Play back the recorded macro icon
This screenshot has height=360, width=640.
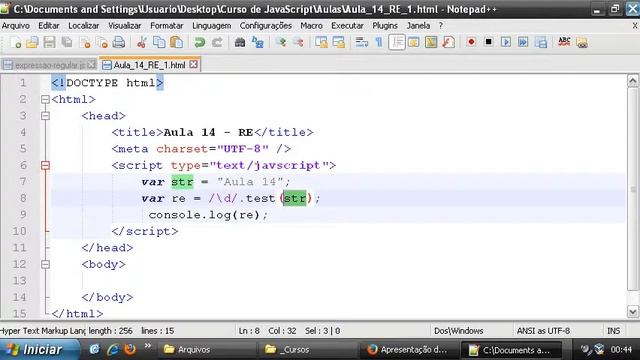coord(506,42)
